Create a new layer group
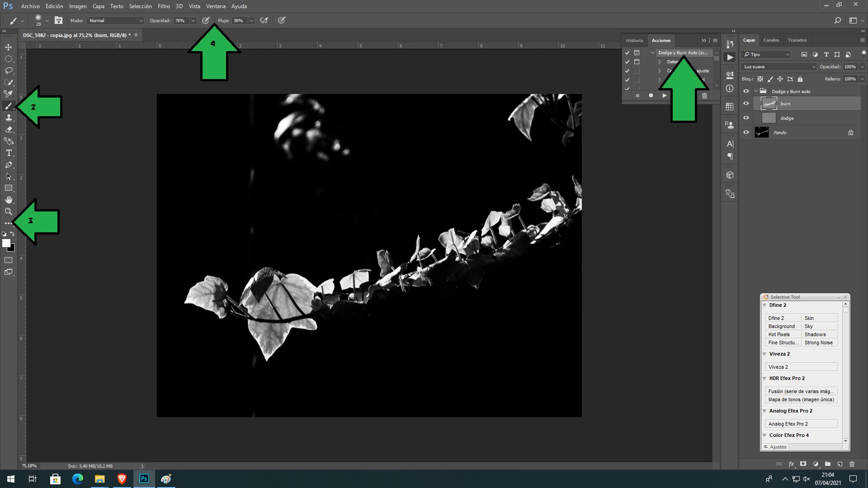 (828, 464)
